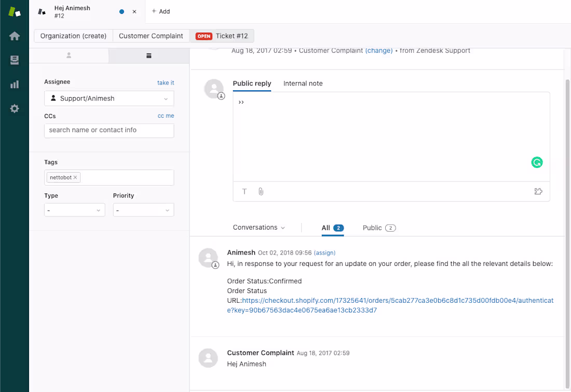Screen dimensions: 571x392
Task: Open the Reporting icon in the sidebar
Action: [x=14, y=83]
